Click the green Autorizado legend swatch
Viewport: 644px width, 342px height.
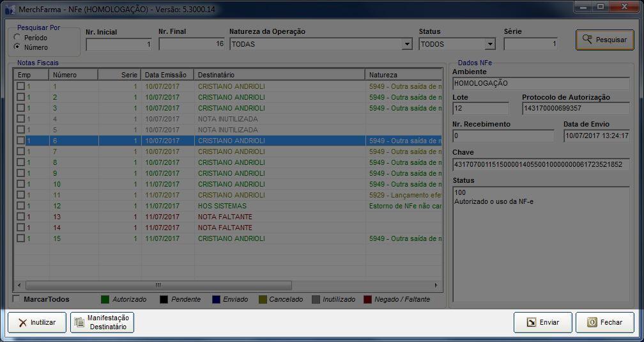click(x=105, y=299)
